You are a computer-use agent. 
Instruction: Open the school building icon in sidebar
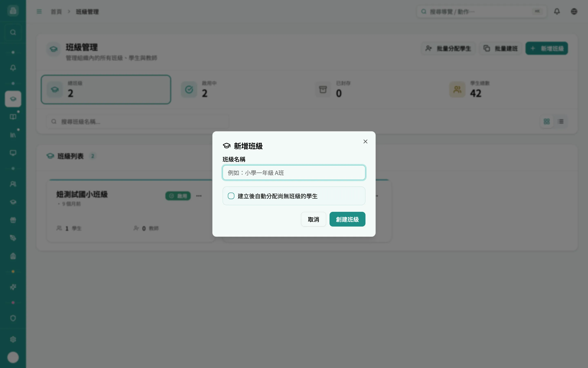[13, 256]
